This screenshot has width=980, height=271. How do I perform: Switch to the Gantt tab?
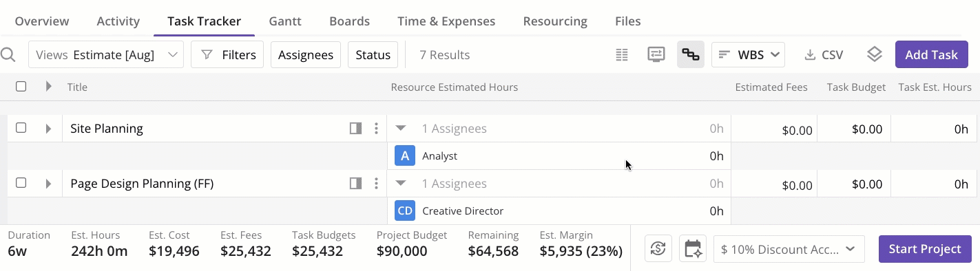pos(285,21)
